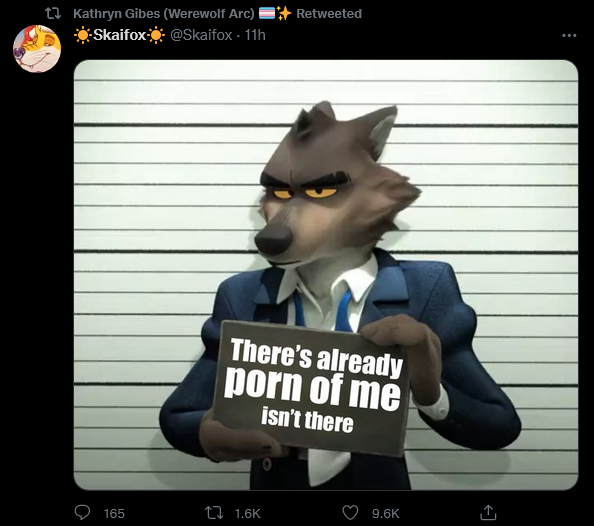Viewport: 594px width, 526px height.
Task: Click the @Skaifox handle
Action: coord(201,35)
